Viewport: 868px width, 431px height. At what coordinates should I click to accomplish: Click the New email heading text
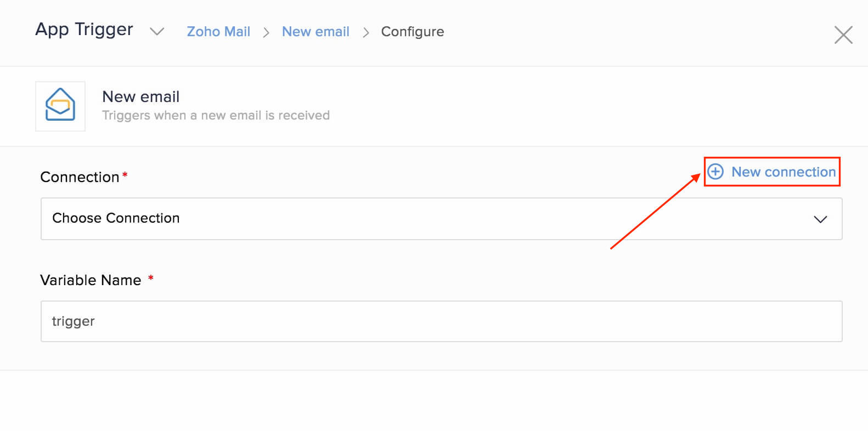(x=140, y=97)
